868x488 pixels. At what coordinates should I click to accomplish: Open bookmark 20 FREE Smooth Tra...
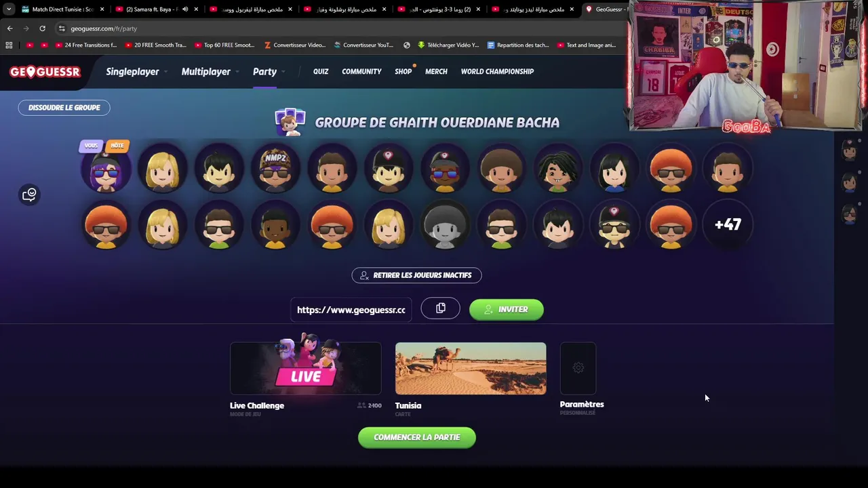(155, 45)
